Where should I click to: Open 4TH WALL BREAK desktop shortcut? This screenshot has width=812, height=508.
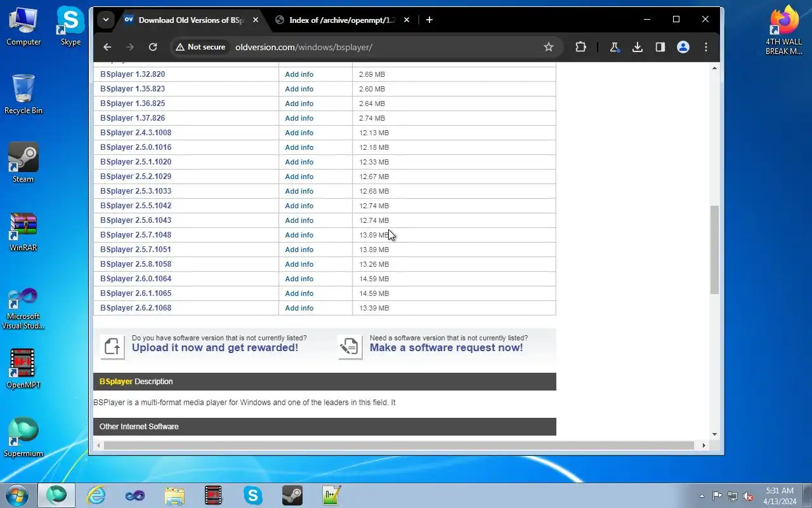(783, 30)
